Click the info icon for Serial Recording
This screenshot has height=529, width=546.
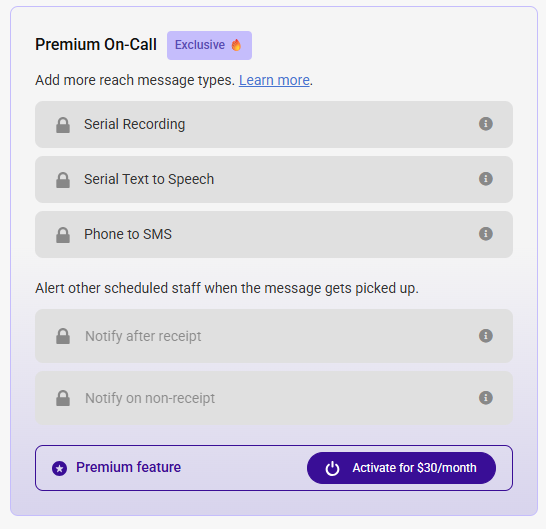click(x=485, y=124)
